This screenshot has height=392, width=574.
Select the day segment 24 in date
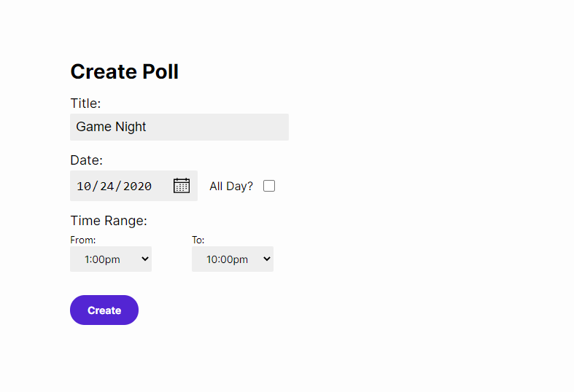107,186
